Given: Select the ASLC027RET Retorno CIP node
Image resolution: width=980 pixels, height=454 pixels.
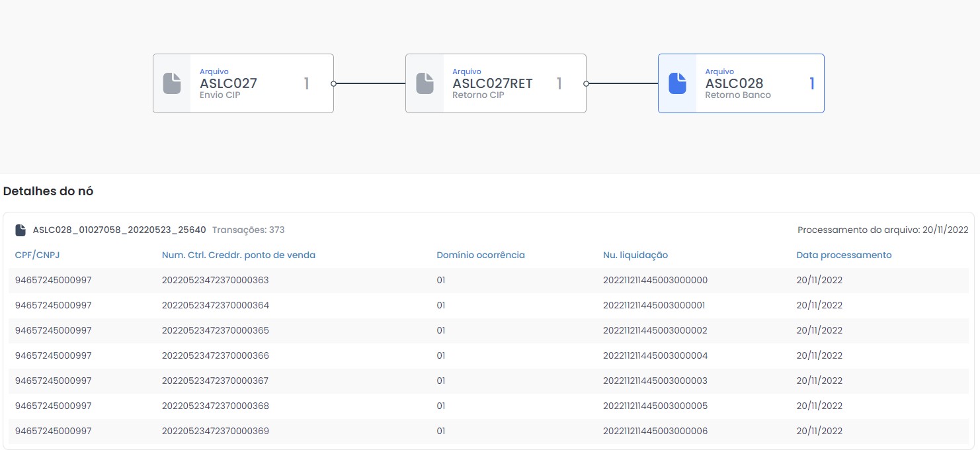Looking at the screenshot, I should point(496,83).
